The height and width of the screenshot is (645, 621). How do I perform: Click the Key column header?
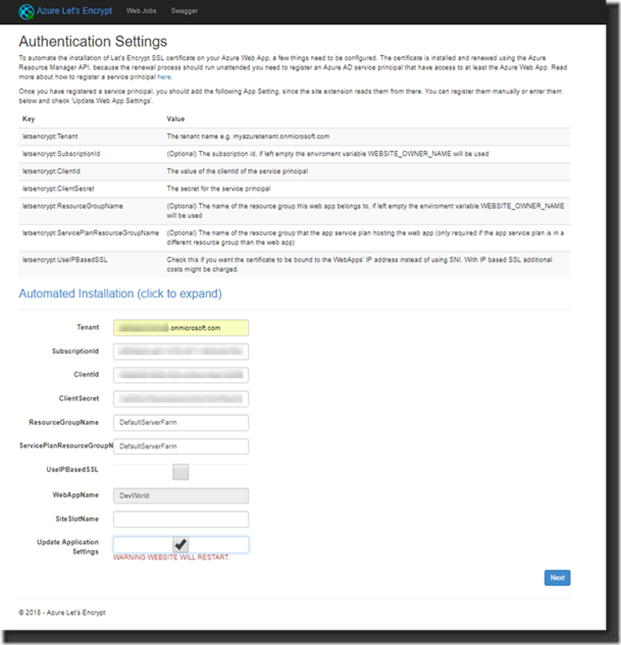(x=28, y=119)
